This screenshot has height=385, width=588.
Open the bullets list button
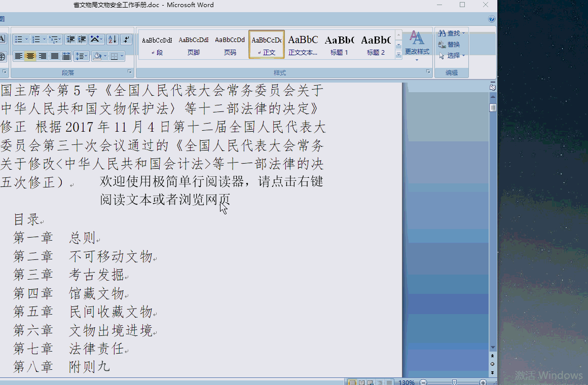pos(18,40)
